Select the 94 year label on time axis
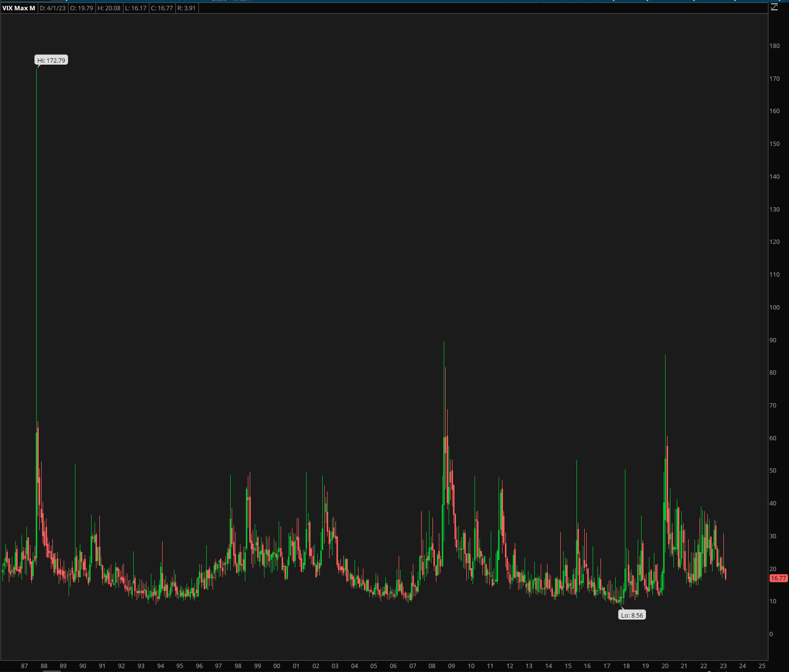 coord(161,666)
